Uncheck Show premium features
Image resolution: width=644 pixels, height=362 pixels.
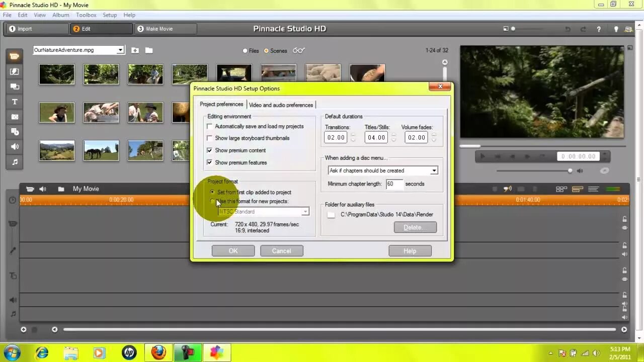(210, 162)
